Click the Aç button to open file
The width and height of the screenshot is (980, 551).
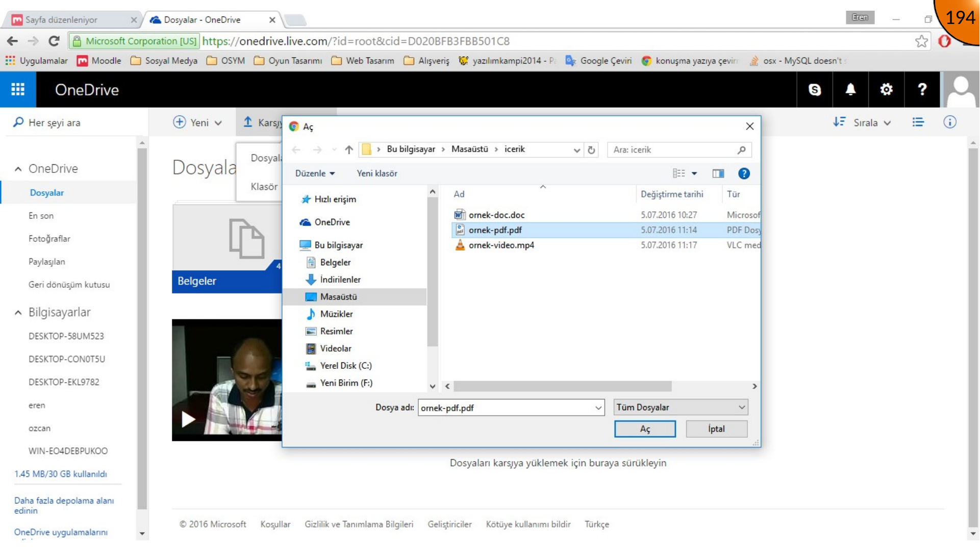pyautogui.click(x=645, y=429)
